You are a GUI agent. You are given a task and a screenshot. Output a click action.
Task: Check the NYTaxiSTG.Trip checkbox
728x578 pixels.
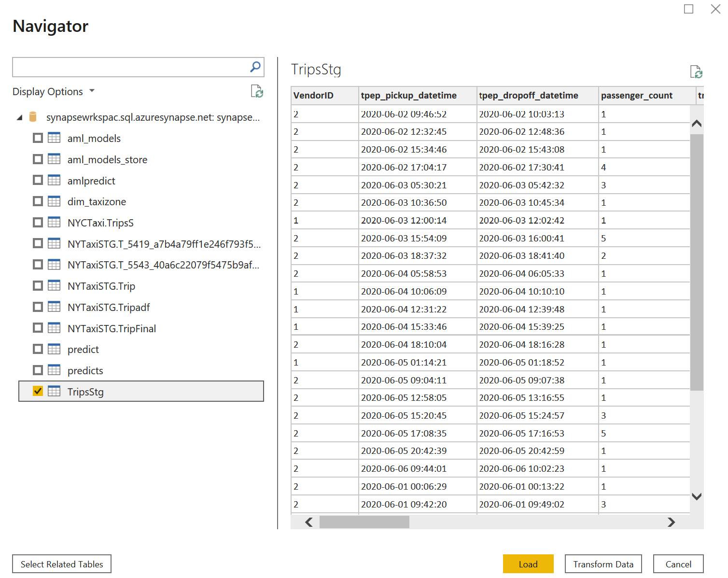point(38,285)
